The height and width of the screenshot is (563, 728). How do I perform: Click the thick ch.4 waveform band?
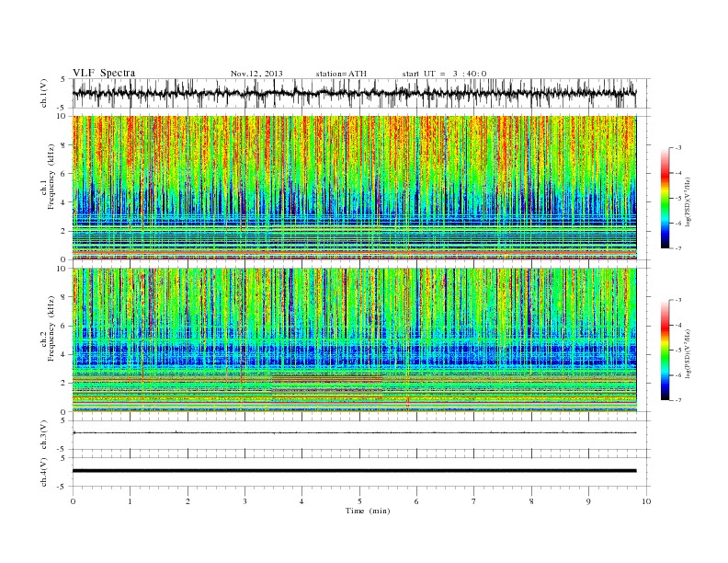(x=354, y=471)
